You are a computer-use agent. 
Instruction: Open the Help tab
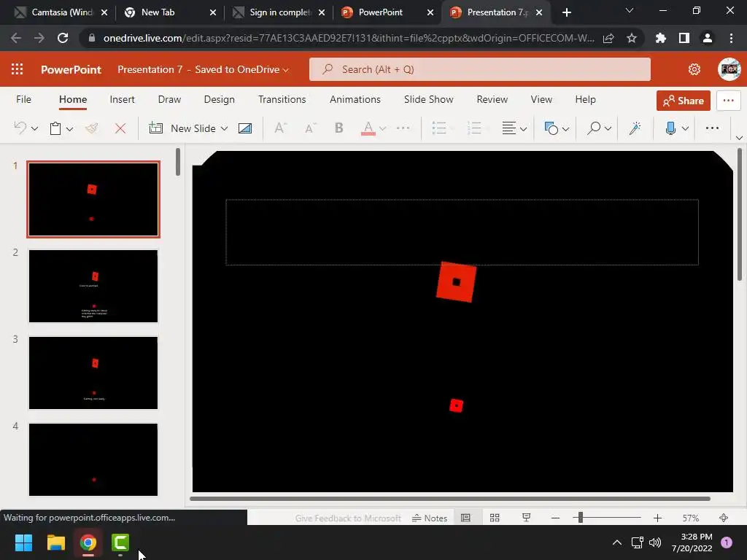tap(586, 99)
